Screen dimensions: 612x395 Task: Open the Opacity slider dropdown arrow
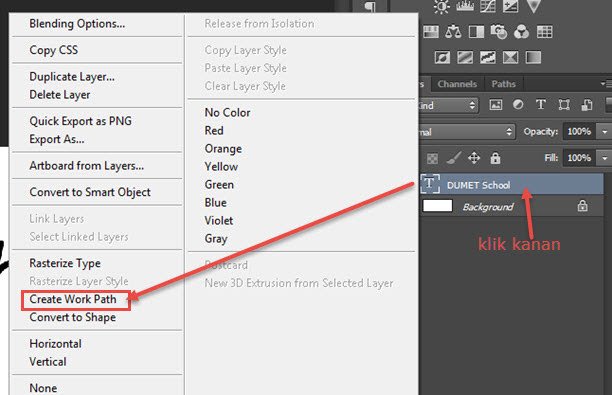(x=605, y=132)
